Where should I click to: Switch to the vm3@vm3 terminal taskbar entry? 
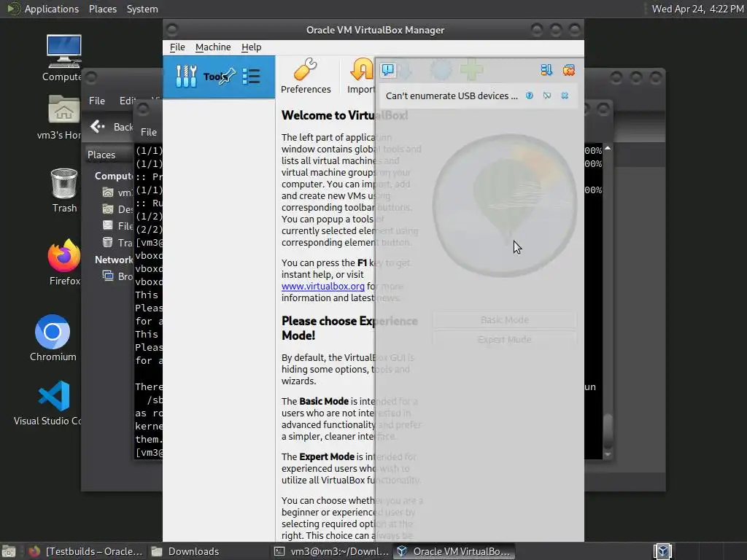[x=332, y=551]
